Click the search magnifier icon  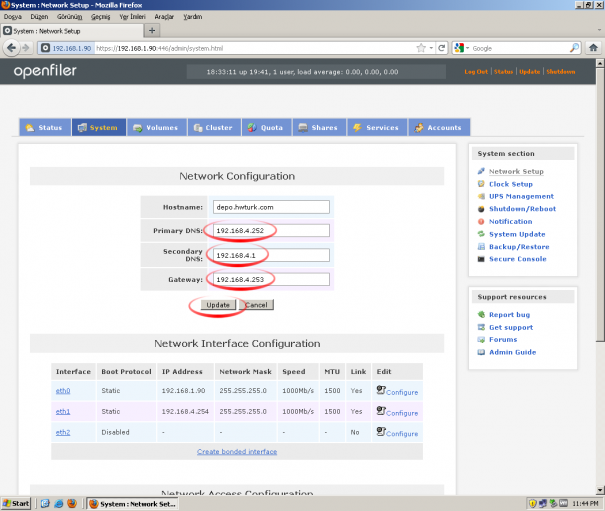click(574, 48)
